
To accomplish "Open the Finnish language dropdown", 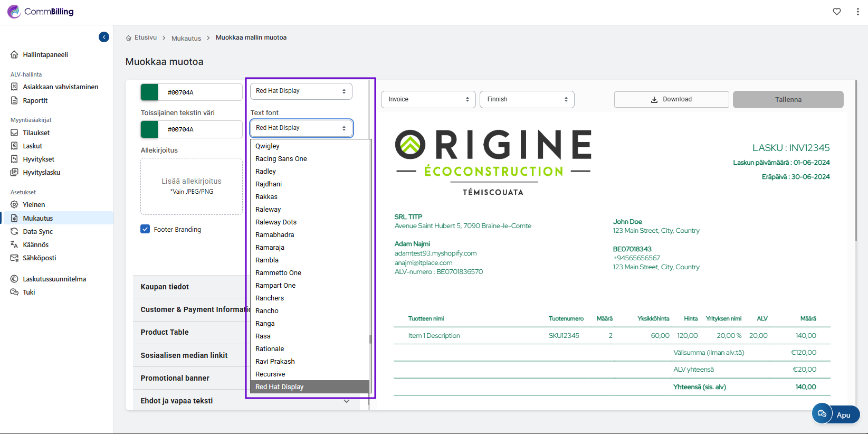I will point(527,99).
